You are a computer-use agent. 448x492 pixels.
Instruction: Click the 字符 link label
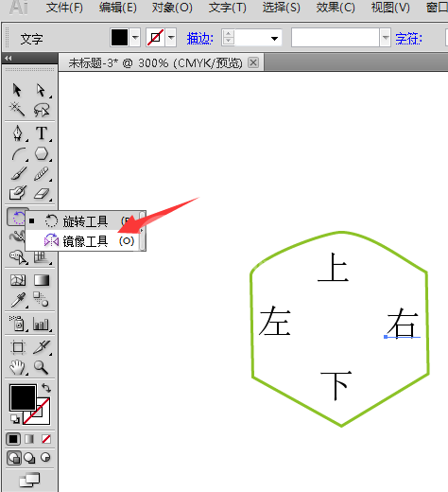(x=408, y=39)
